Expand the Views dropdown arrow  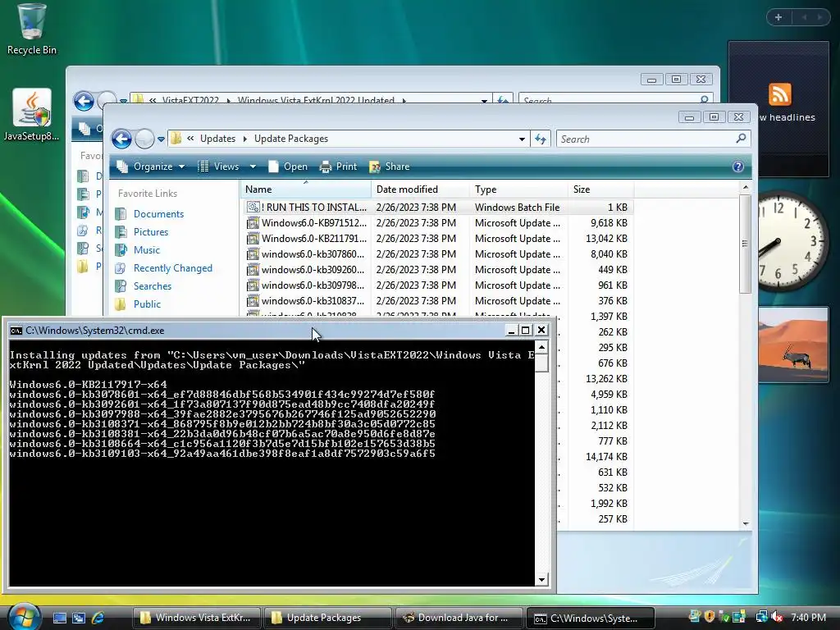click(253, 167)
